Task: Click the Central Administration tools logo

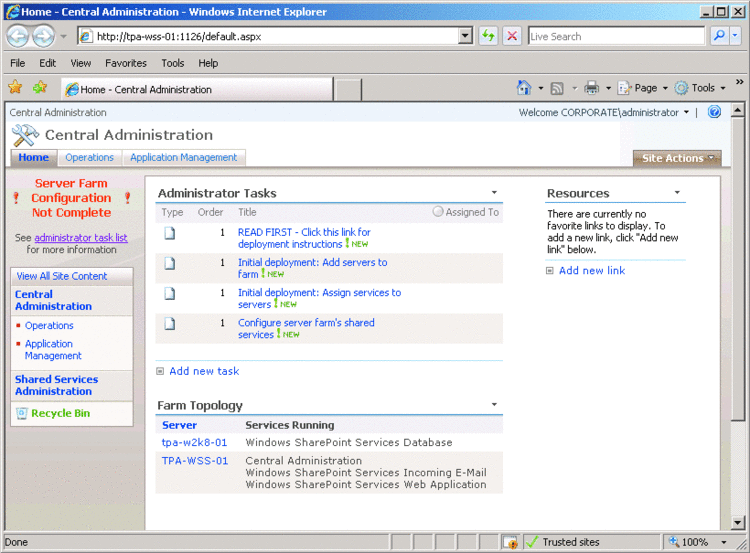Action: point(25,135)
